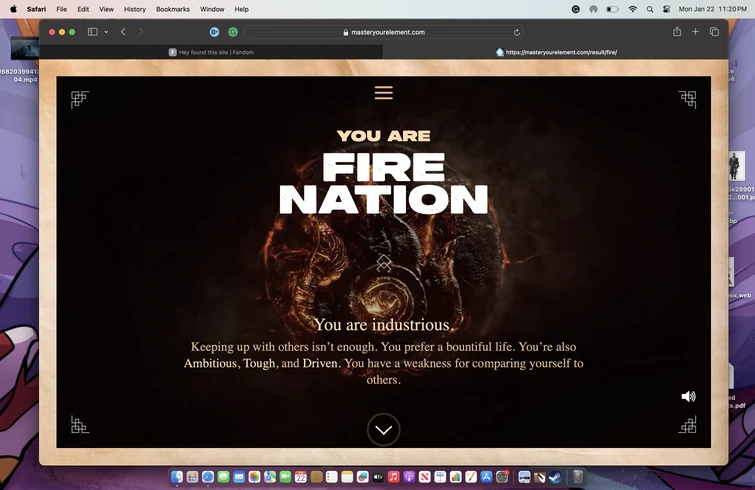
Task: Click the circular down-arrow scroll button
Action: pos(384,430)
